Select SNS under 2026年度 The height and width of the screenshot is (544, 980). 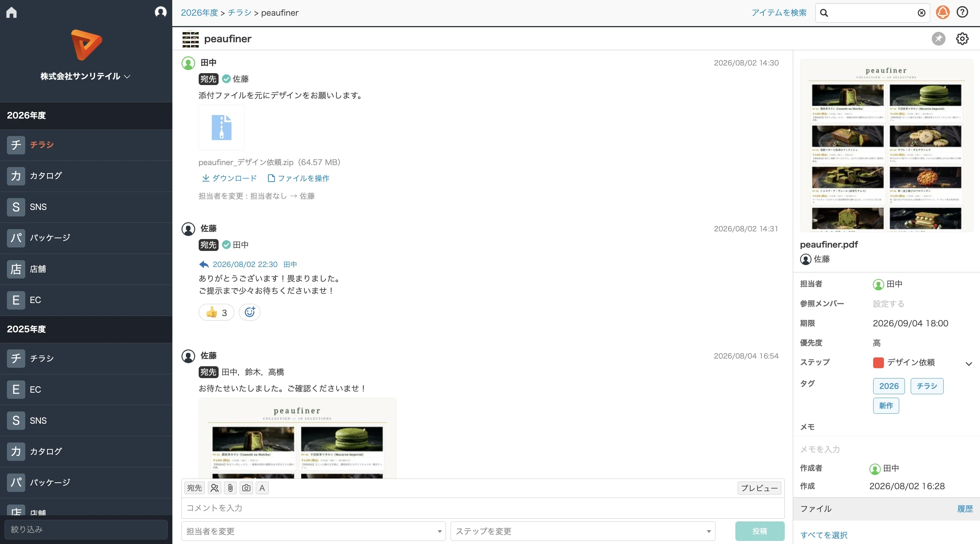pos(86,207)
